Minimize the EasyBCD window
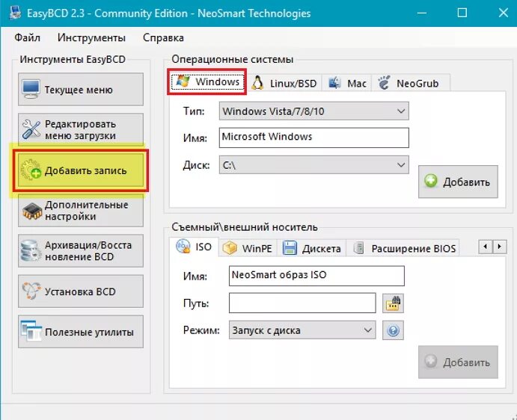 (422, 13)
